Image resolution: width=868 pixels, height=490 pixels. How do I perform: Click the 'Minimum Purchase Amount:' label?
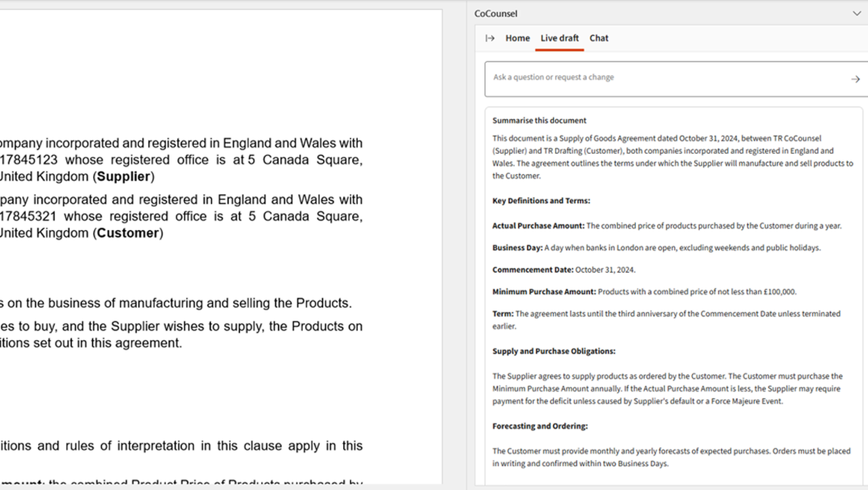coord(544,292)
